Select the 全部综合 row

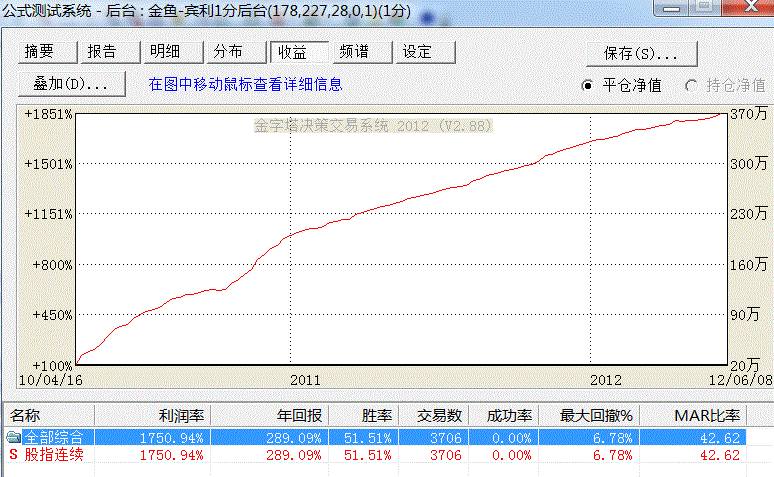[375, 437]
